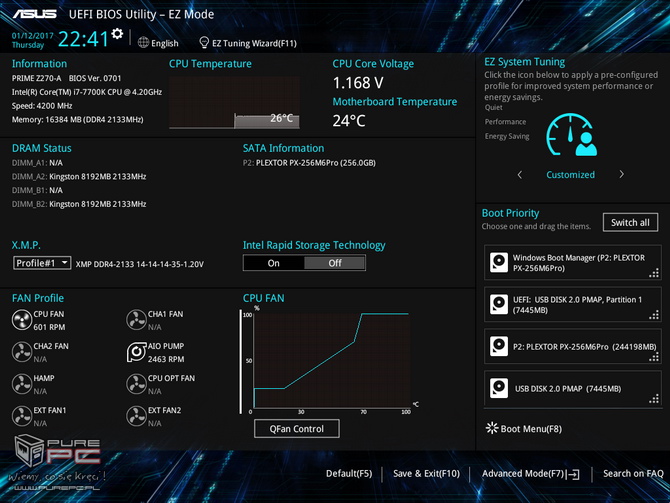Open Boot Menu(F8)
This screenshot has width=670, height=503.
pyautogui.click(x=531, y=429)
